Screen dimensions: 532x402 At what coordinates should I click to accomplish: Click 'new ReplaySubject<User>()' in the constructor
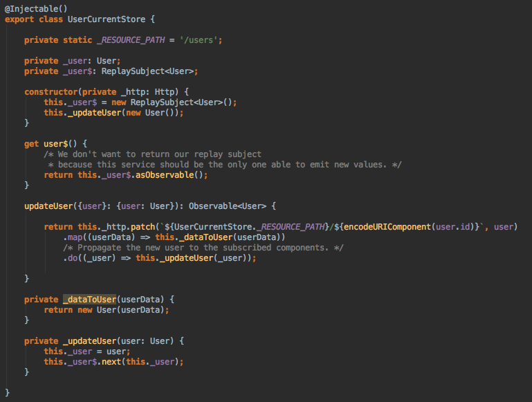[172, 102]
